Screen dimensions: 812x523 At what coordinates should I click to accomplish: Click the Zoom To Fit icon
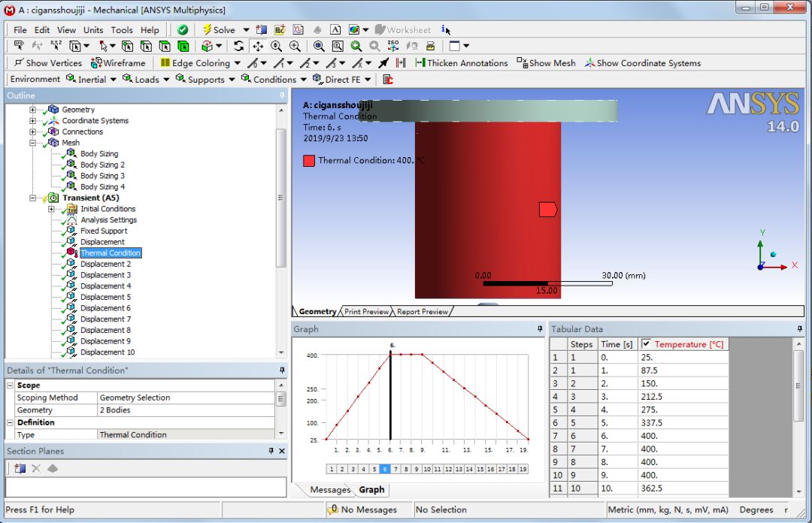319,46
